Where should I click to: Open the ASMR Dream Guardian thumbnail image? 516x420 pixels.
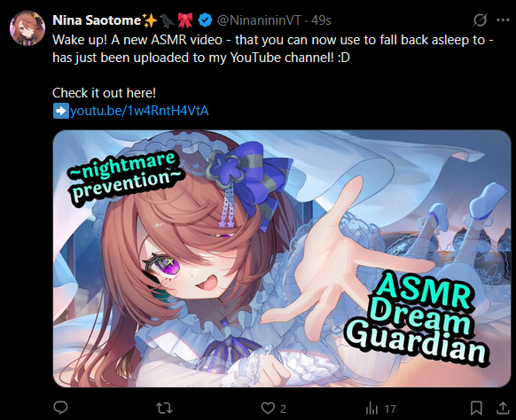(x=282, y=259)
